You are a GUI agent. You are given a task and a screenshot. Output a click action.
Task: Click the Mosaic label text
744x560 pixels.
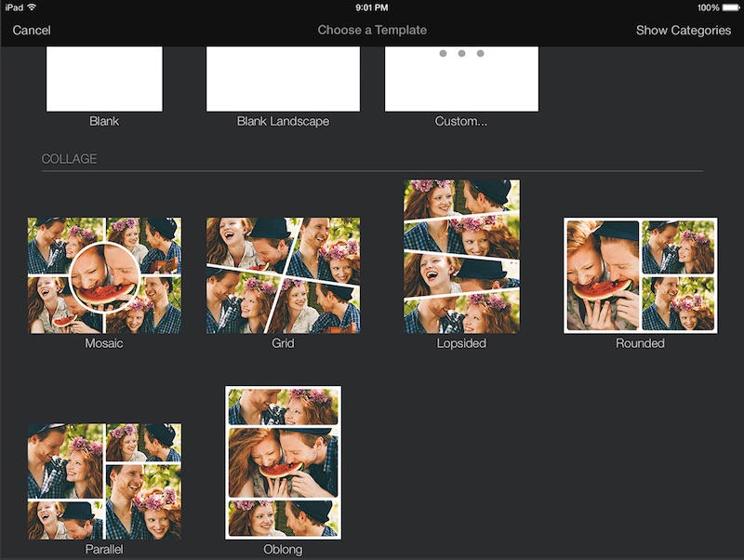point(104,343)
